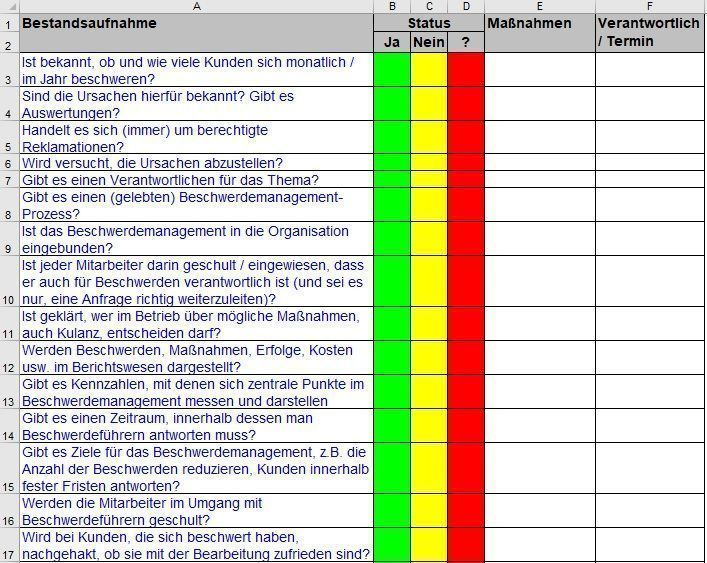The height and width of the screenshot is (563, 707).
Task: Click the green Ja cell in row 3
Action: [x=392, y=70]
